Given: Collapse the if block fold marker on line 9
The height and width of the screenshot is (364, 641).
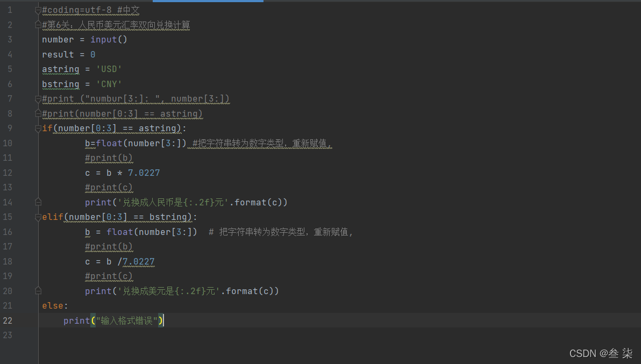Looking at the screenshot, I should point(38,129).
